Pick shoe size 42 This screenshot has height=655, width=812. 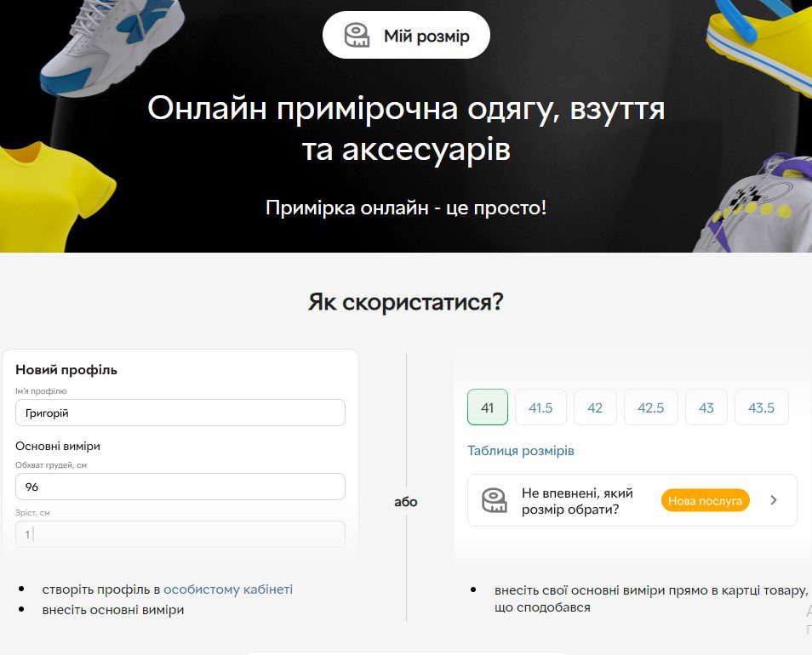point(595,407)
